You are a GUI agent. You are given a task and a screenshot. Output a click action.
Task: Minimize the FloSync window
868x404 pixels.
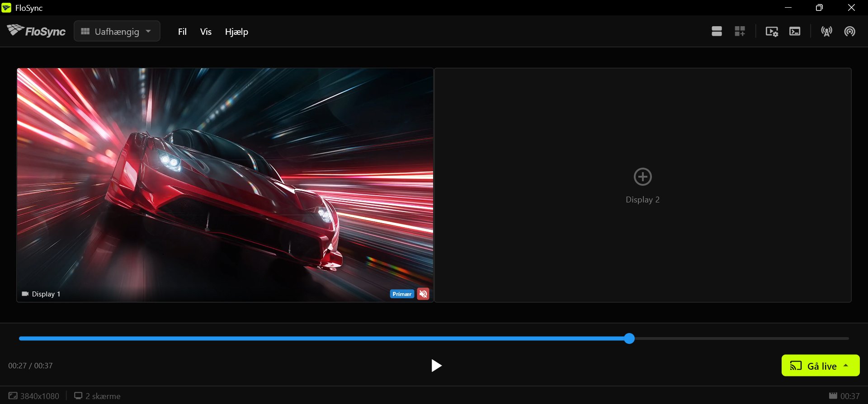tap(788, 8)
